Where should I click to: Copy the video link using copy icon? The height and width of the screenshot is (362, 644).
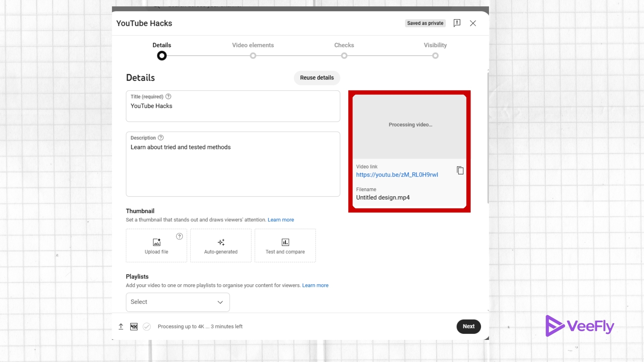pos(460,170)
